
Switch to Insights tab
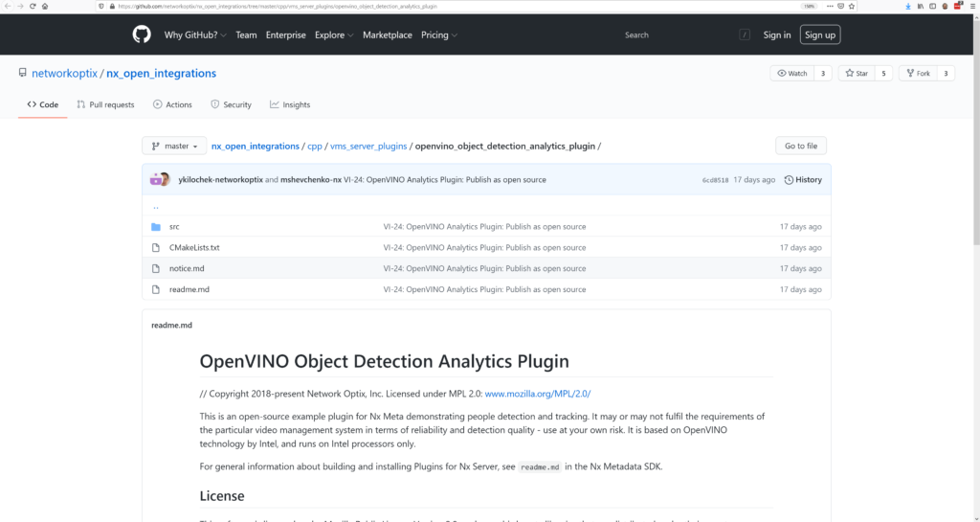pyautogui.click(x=290, y=104)
